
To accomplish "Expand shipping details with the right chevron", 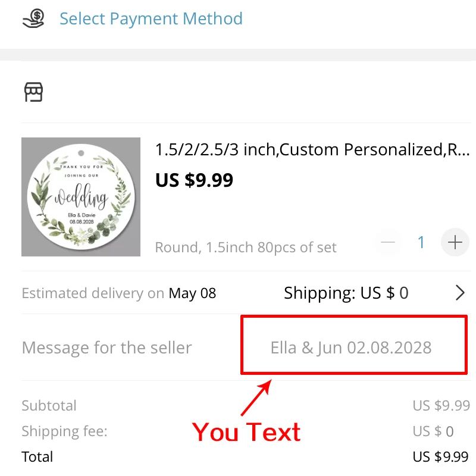I will 460,293.
